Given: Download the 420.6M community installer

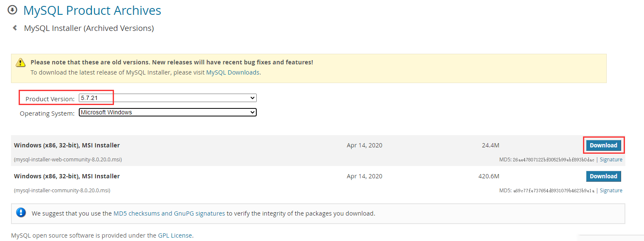Looking at the screenshot, I should coord(603,176).
